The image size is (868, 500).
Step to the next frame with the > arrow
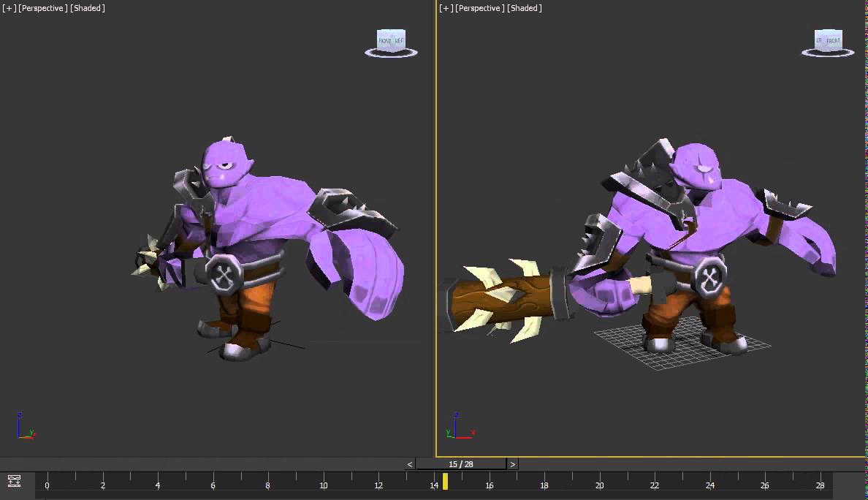pos(513,464)
